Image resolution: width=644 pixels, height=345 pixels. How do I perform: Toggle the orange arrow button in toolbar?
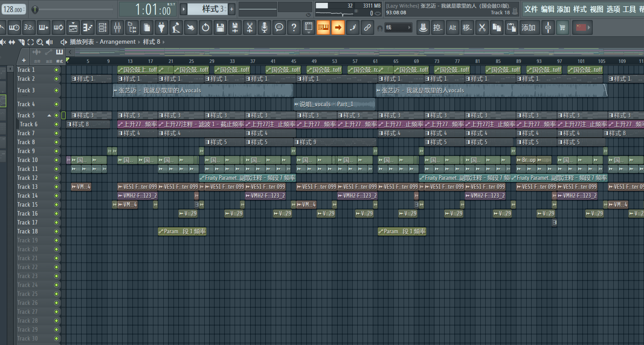pos(338,28)
